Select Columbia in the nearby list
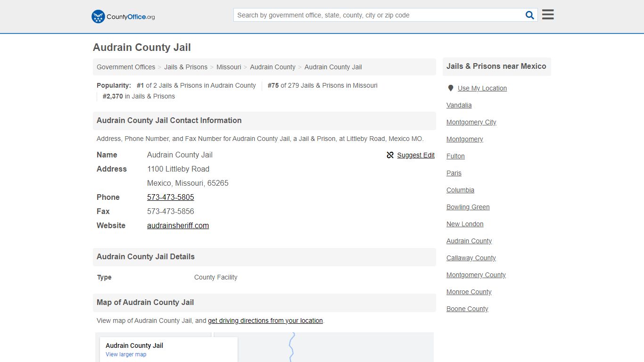The image size is (644, 362). coord(461,190)
